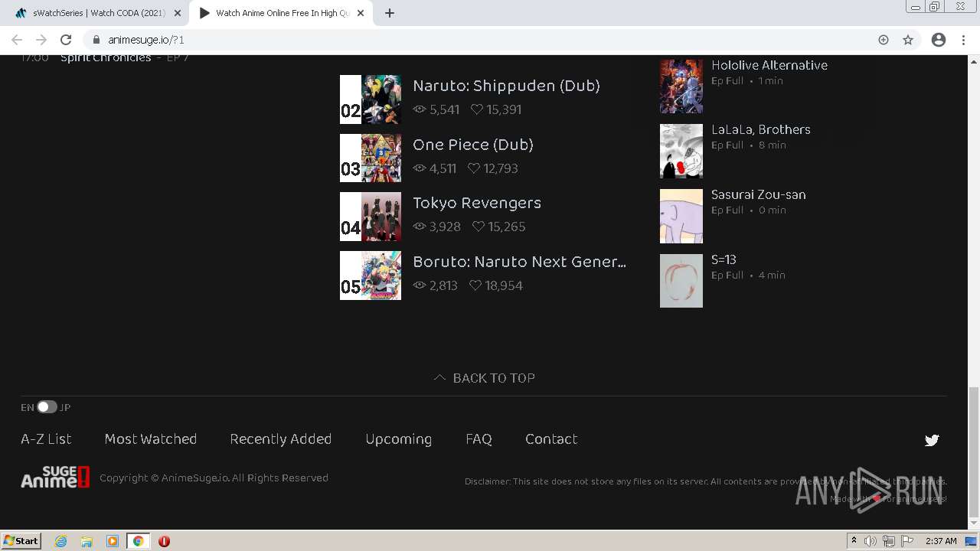Go to Recently Added
980x551 pixels.
[281, 439]
